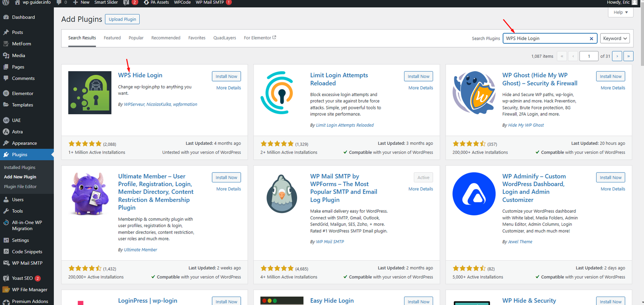This screenshot has height=305, width=644.
Task: Open the WPServeur author link
Action: click(x=134, y=104)
